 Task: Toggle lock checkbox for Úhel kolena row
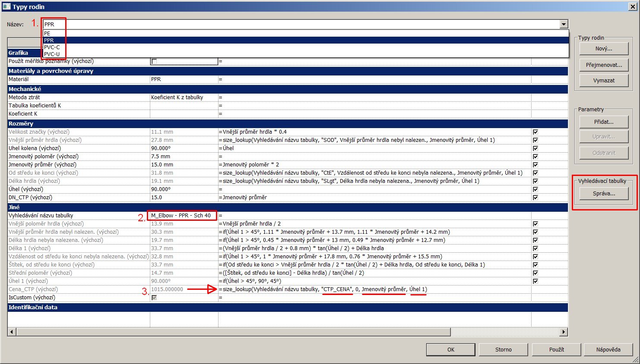click(x=535, y=148)
